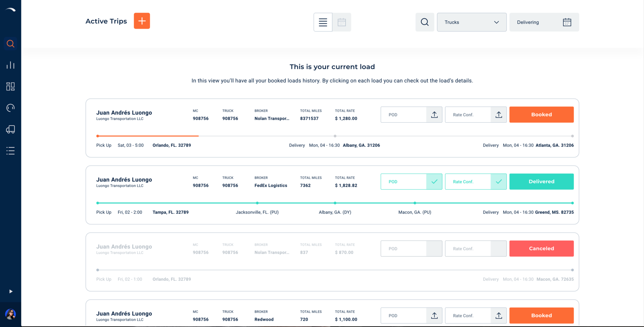
Task: Open the search icon in the left sidebar
Action: [10, 44]
